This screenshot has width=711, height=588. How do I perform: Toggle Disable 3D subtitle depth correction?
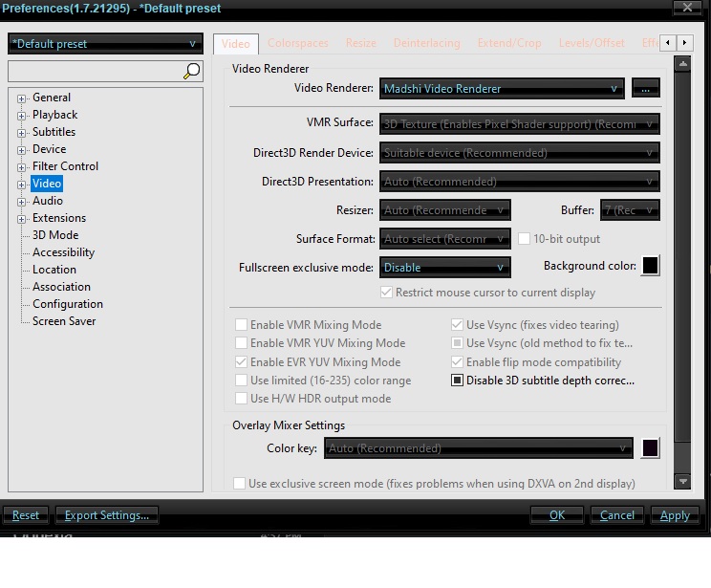(x=458, y=381)
